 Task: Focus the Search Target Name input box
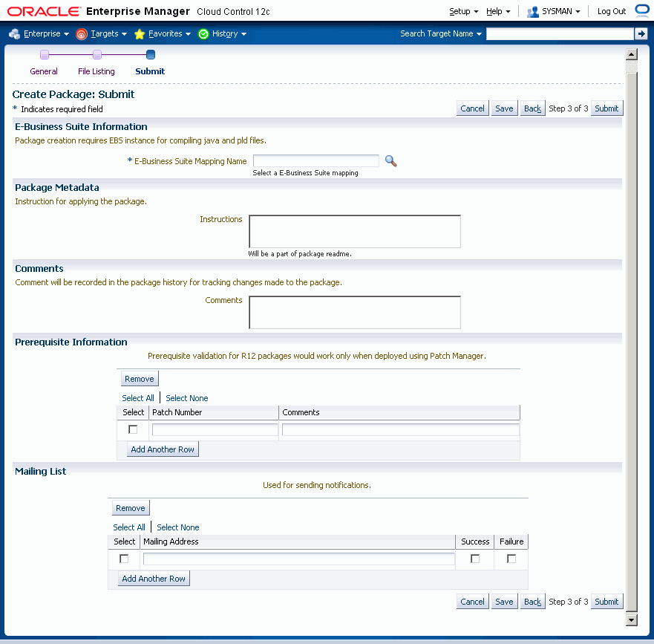click(x=560, y=34)
